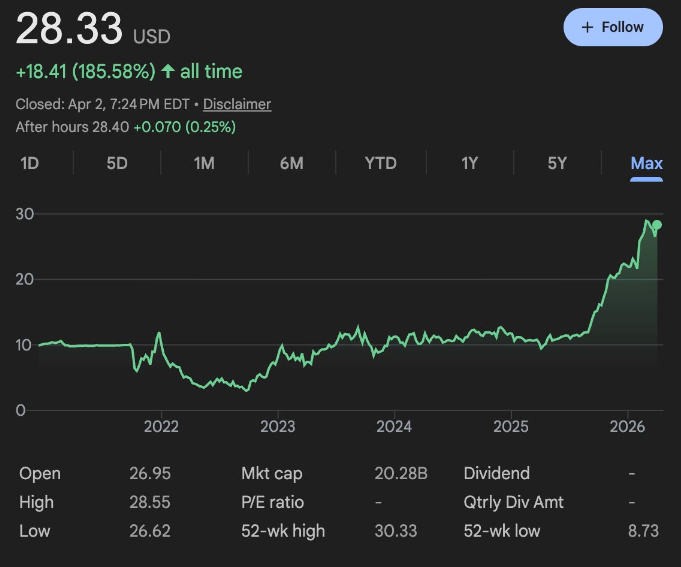Image resolution: width=681 pixels, height=567 pixels.
Task: Switch to the 1D time range
Action: 30,163
